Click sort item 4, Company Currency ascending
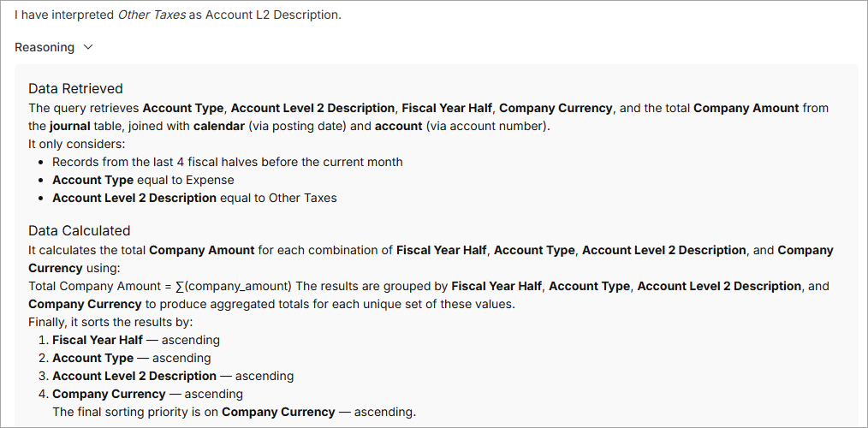This screenshot has width=868, height=428. click(147, 394)
